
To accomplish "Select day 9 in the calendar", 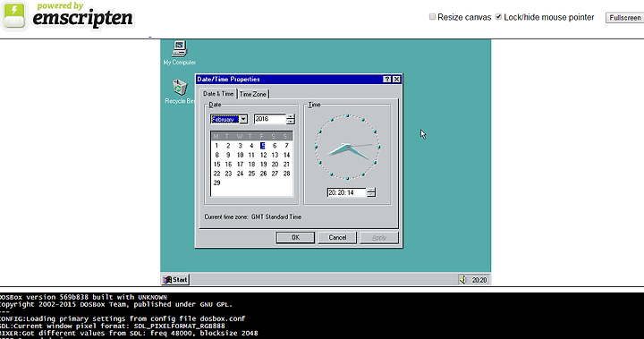I will tap(228, 155).
